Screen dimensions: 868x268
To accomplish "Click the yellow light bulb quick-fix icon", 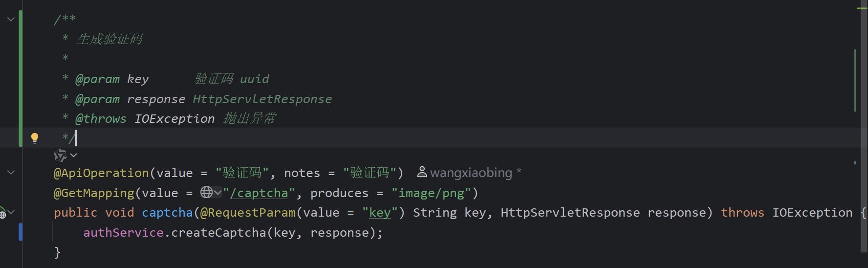I will (35, 138).
